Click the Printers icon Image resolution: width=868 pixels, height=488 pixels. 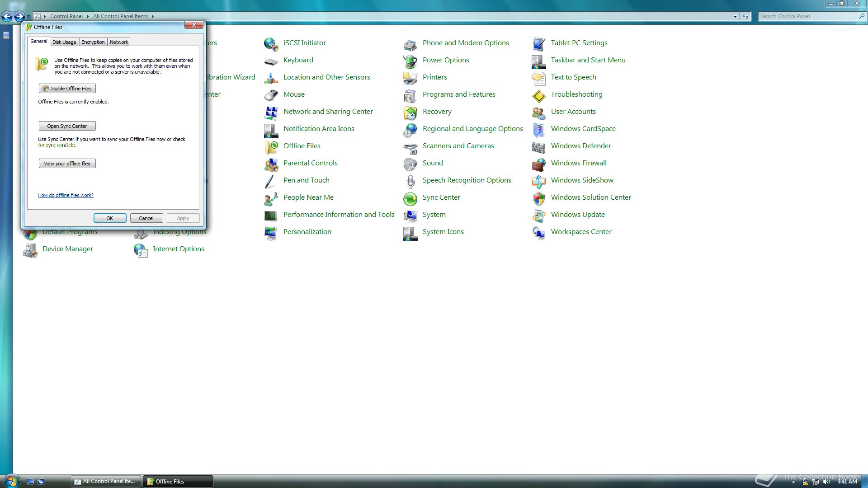click(410, 78)
